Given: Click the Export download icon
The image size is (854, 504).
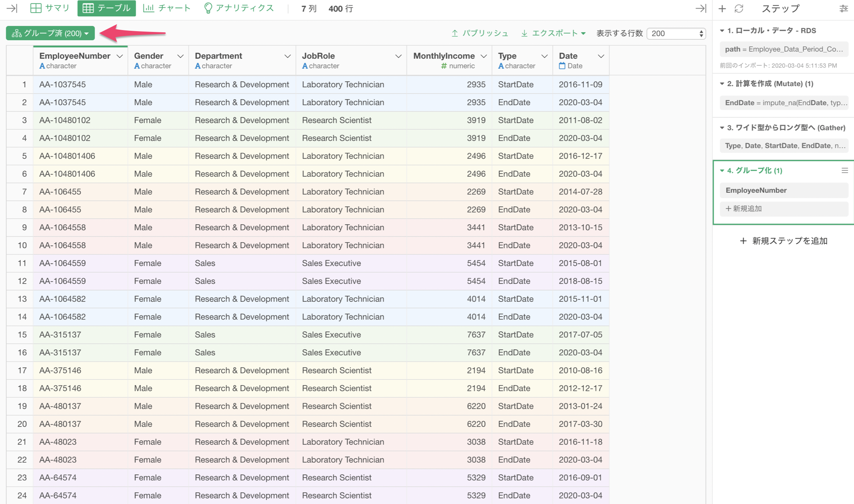Looking at the screenshot, I should pos(524,33).
